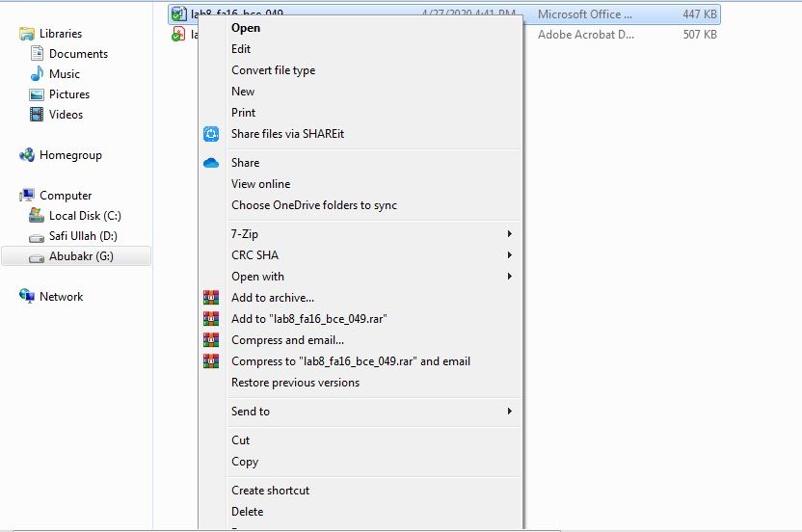
Task: Choose the OneDrive Share entry
Action: coord(246,163)
